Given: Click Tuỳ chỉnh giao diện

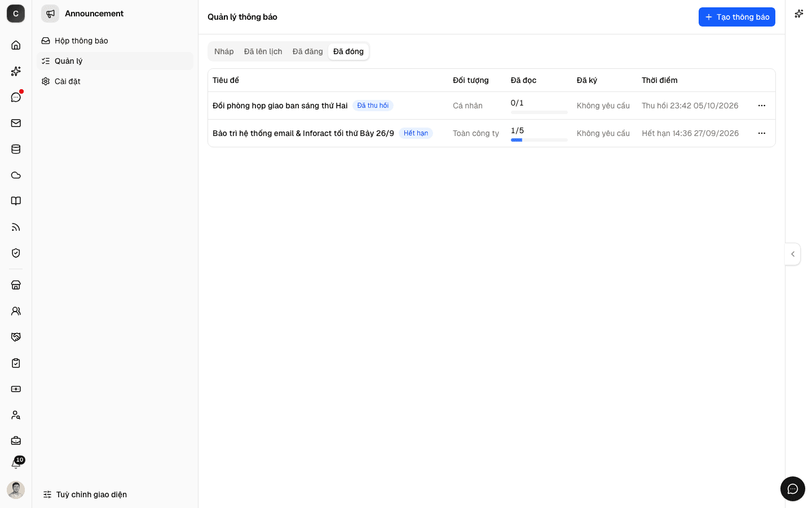Looking at the screenshot, I should click(x=85, y=494).
